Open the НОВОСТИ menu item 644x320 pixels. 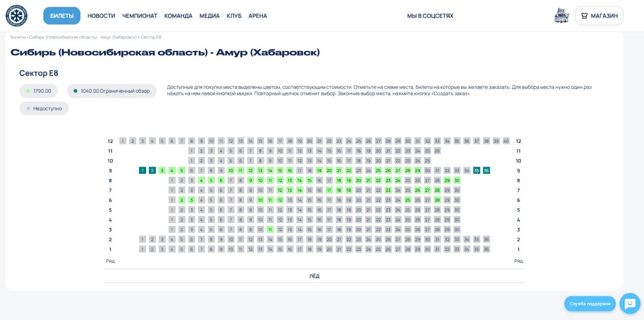102,16
